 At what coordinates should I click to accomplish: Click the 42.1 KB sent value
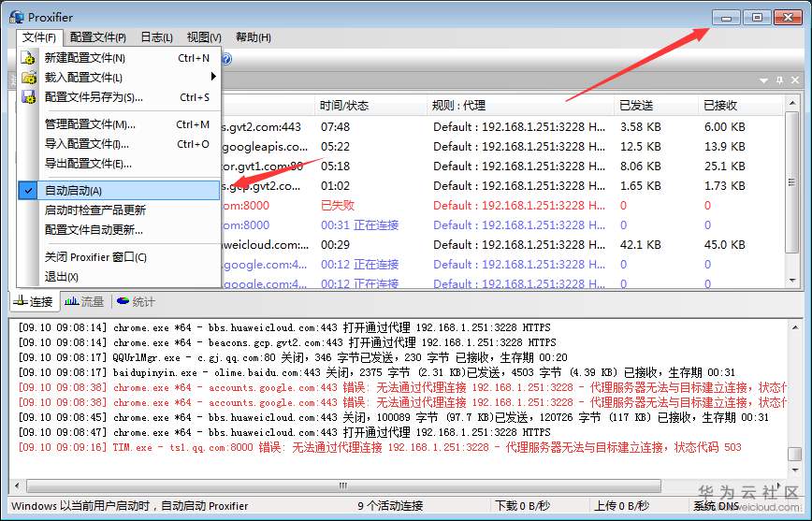coord(641,245)
